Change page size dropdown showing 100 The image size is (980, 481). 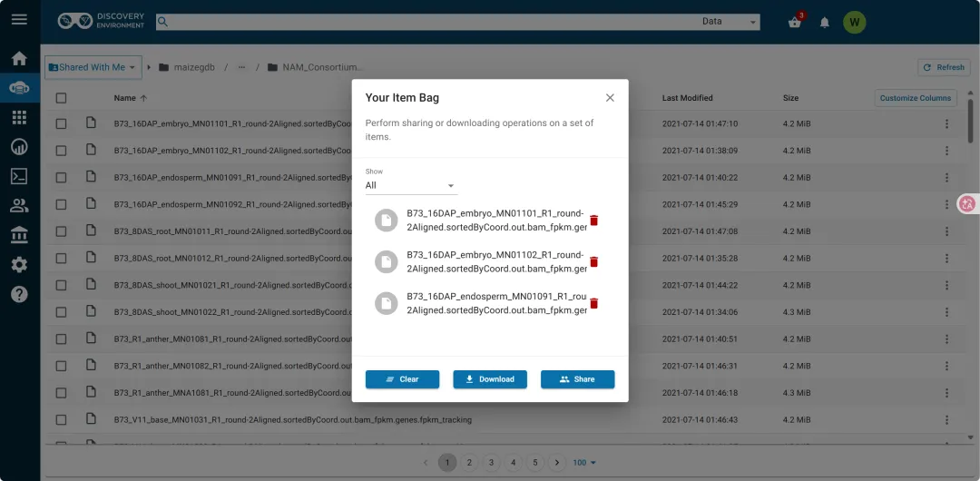584,463
